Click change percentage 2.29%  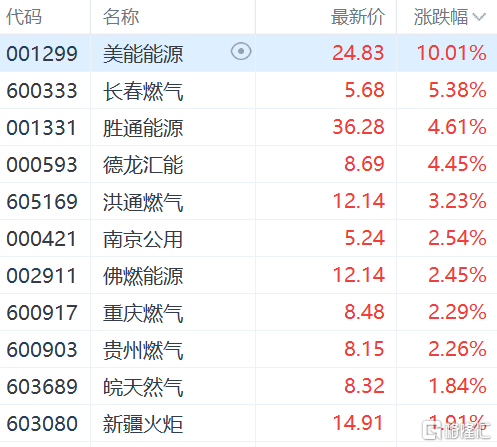point(457,312)
